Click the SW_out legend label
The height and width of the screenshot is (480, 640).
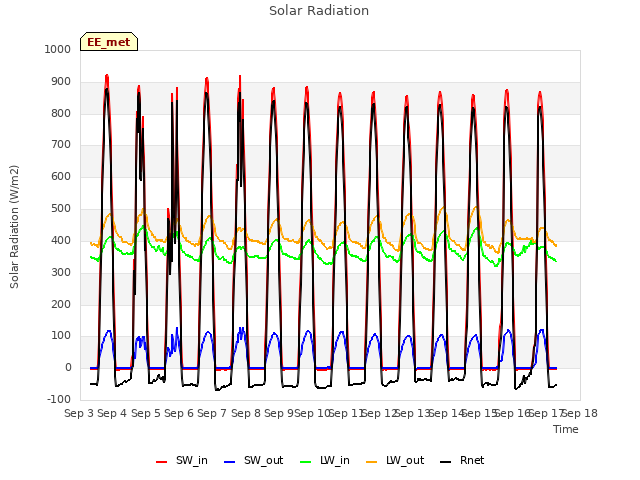[264, 460]
